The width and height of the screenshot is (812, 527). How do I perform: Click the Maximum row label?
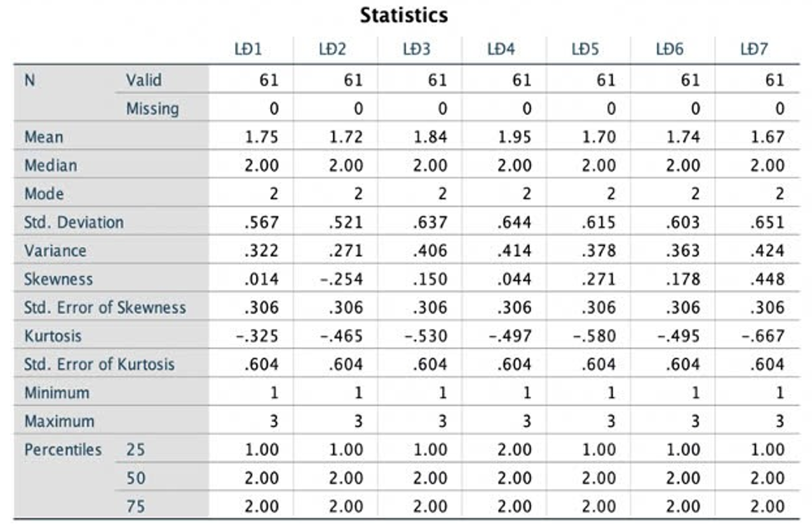click(x=59, y=421)
